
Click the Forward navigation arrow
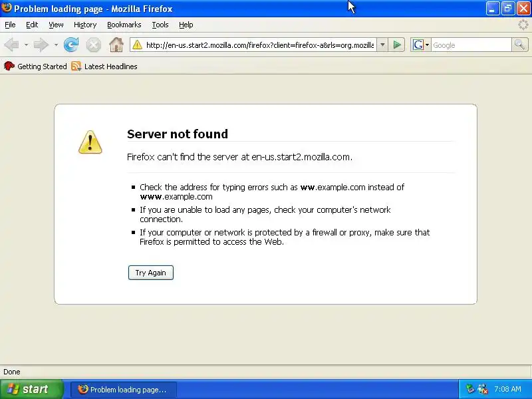(41, 45)
